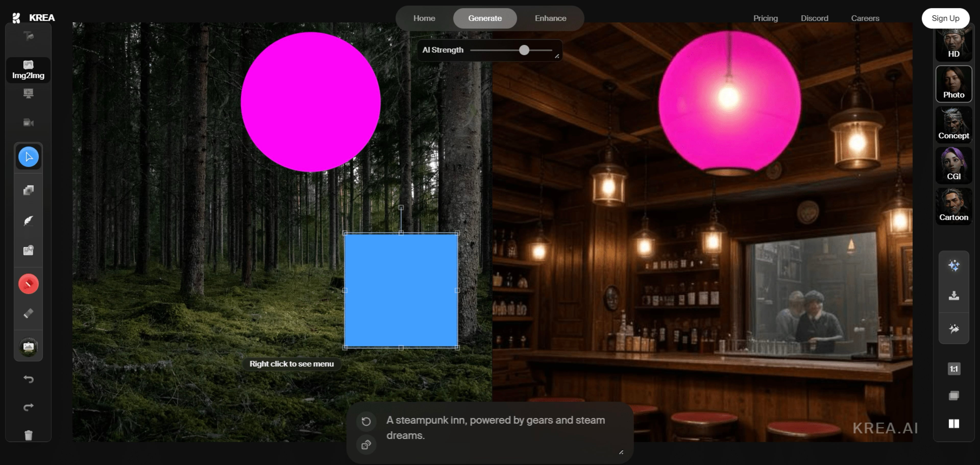The width and height of the screenshot is (980, 465).
Task: Select the arrow selection tool
Action: tap(29, 157)
